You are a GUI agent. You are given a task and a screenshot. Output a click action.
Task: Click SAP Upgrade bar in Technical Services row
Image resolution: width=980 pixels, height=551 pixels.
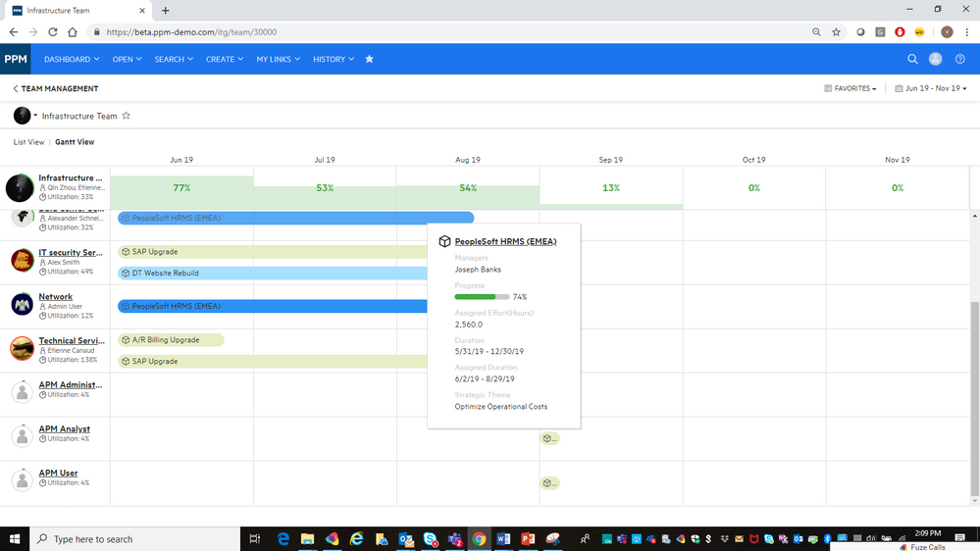pyautogui.click(x=273, y=361)
